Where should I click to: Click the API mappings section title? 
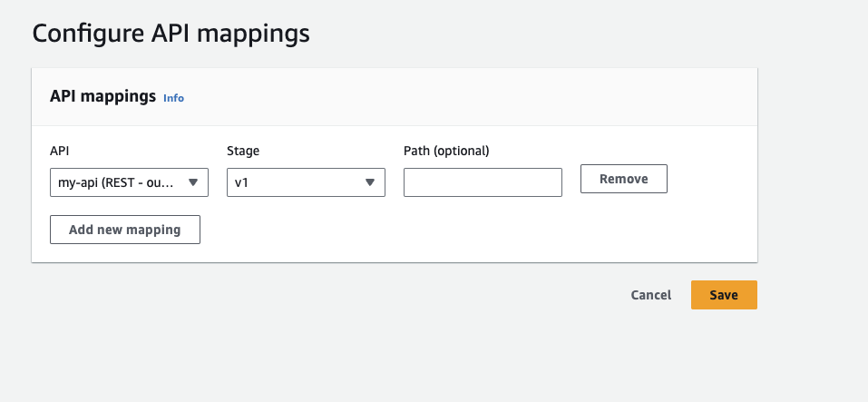point(102,96)
